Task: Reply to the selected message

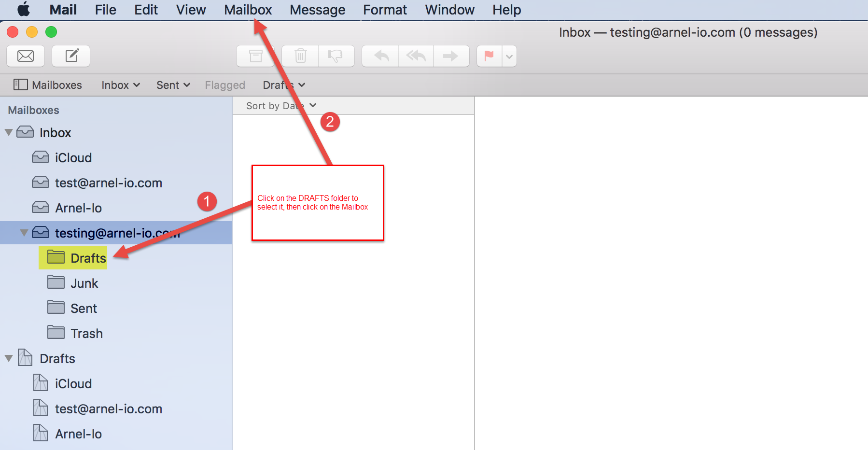Action: [381, 56]
